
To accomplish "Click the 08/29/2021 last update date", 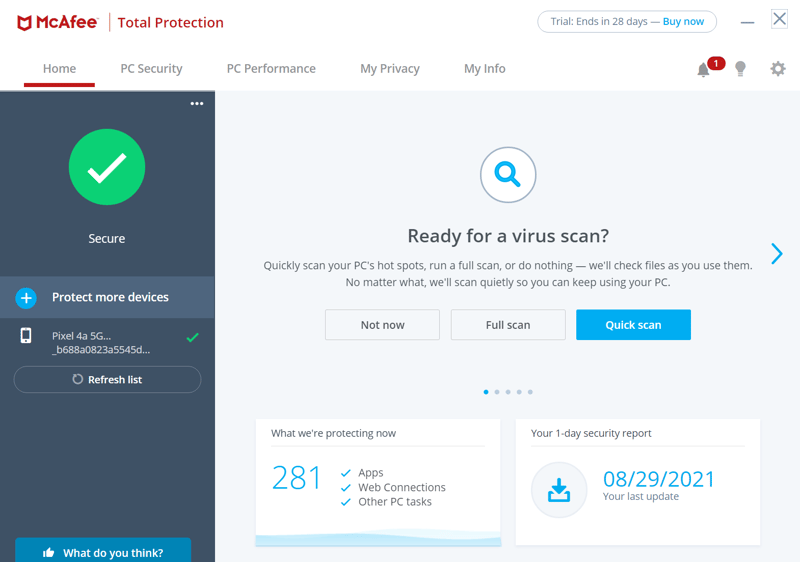I will 659,479.
